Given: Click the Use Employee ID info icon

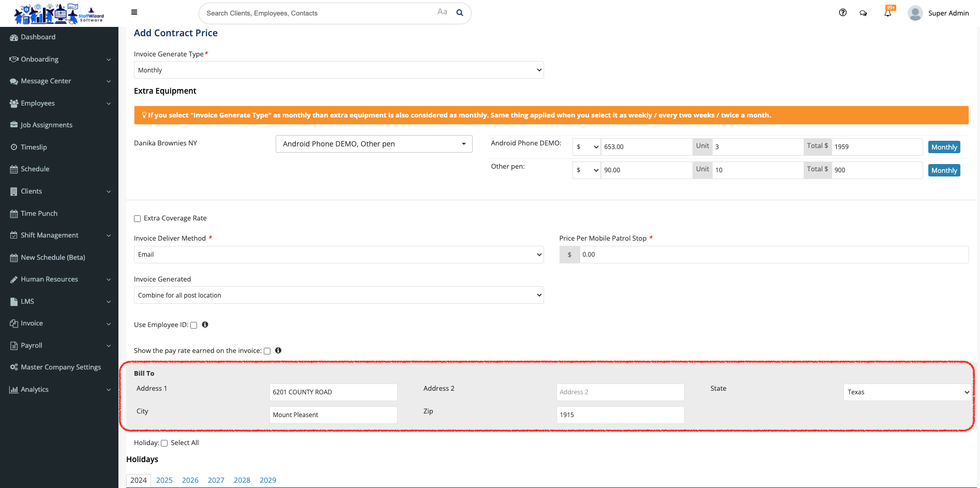Looking at the screenshot, I should click(x=205, y=324).
